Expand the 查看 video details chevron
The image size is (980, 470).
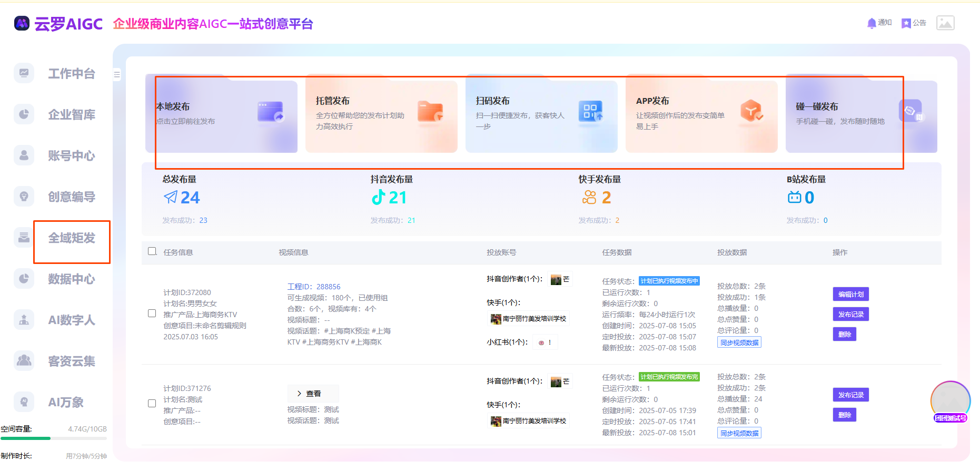coord(299,394)
